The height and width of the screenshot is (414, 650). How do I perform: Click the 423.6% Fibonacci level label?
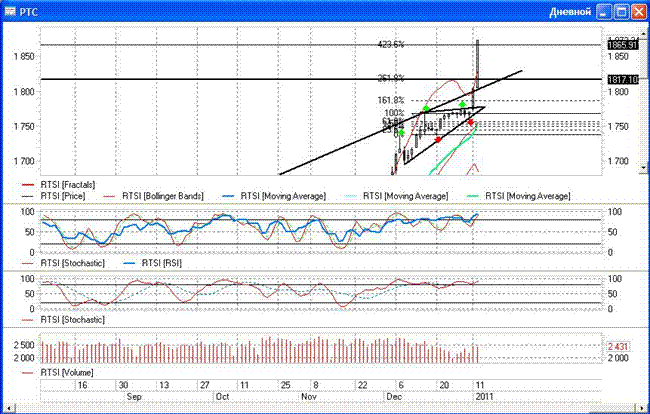[x=391, y=44]
